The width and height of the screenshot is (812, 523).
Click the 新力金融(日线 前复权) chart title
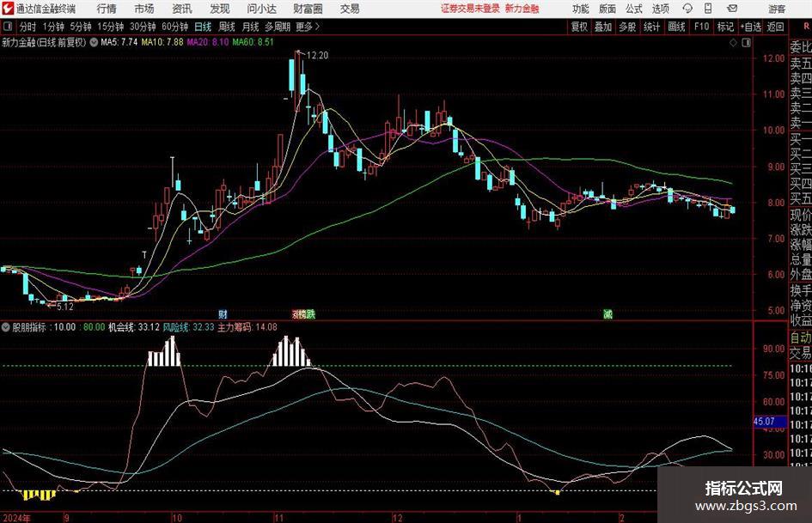click(x=44, y=42)
